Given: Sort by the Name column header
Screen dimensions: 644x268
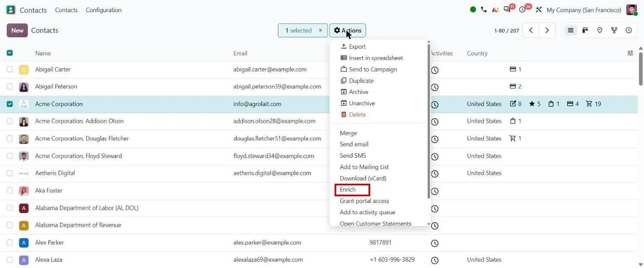Looking at the screenshot, I should click(43, 53).
